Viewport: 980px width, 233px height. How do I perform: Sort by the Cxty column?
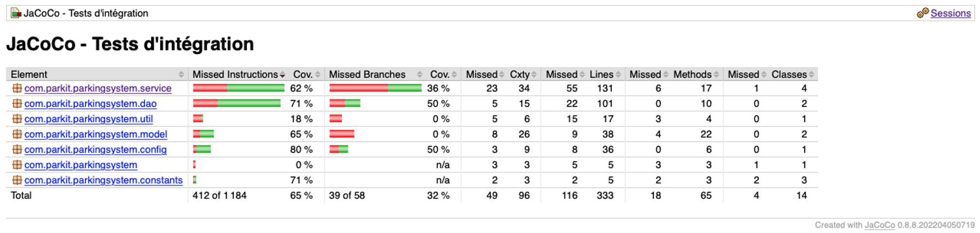point(523,74)
